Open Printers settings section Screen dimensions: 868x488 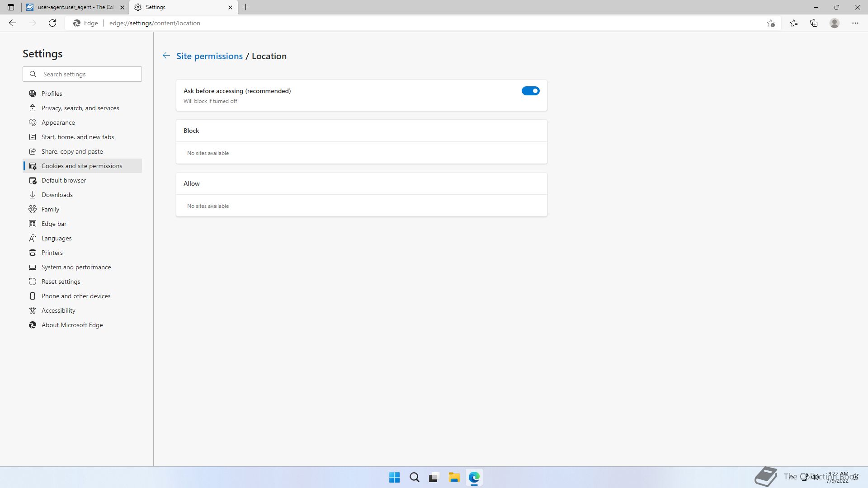(82, 253)
